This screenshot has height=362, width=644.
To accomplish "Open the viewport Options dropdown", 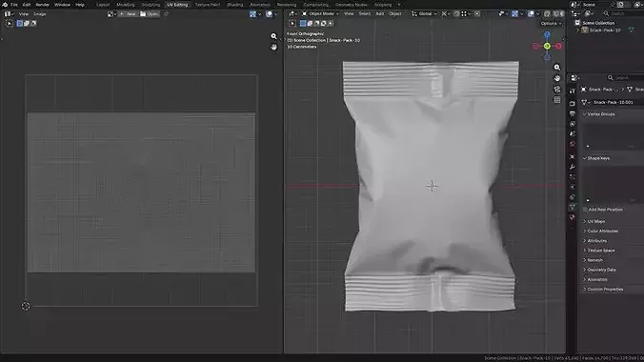I will pos(551,24).
